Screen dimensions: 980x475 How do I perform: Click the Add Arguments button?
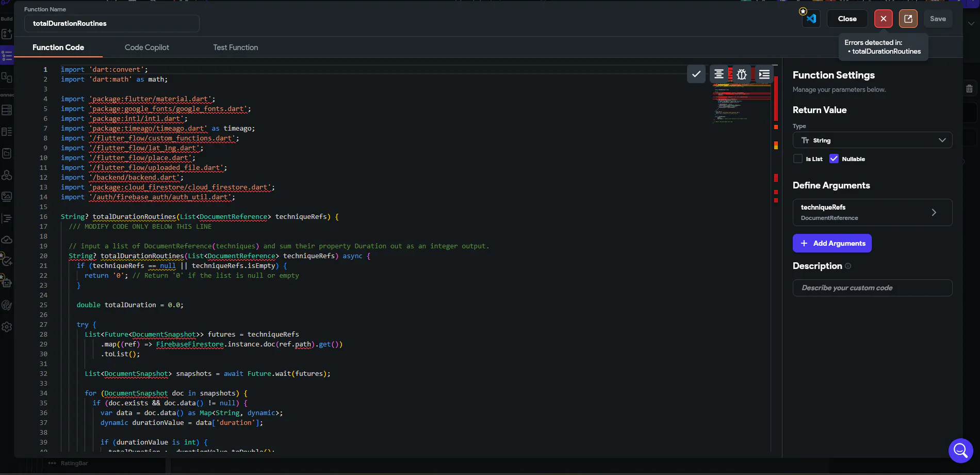tap(832, 243)
